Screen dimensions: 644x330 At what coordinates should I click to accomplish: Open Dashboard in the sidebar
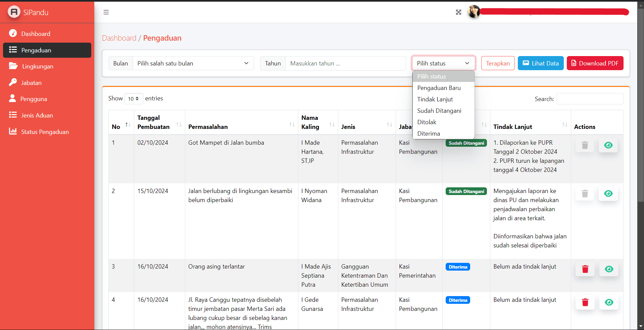click(x=47, y=34)
